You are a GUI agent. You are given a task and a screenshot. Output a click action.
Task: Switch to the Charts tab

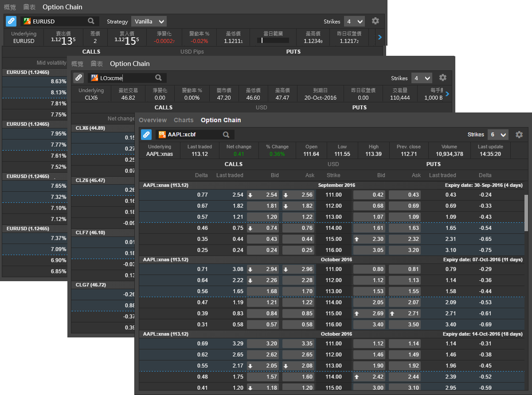tap(184, 120)
